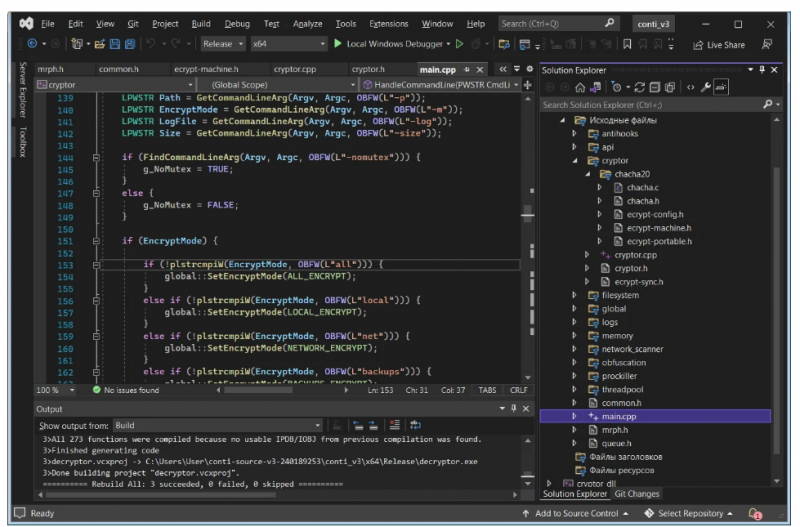Click Collapse All in Solution Explorer
The image size is (800, 527).
(652, 87)
